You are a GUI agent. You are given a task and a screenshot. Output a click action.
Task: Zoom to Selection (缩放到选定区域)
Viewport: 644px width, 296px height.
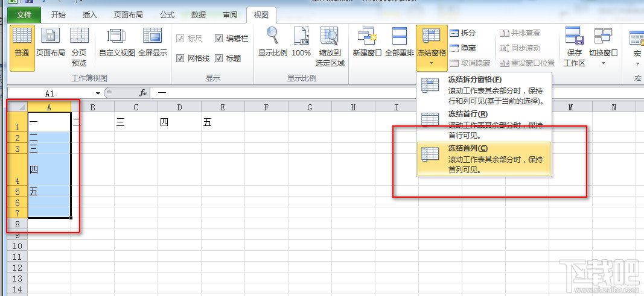coord(330,48)
